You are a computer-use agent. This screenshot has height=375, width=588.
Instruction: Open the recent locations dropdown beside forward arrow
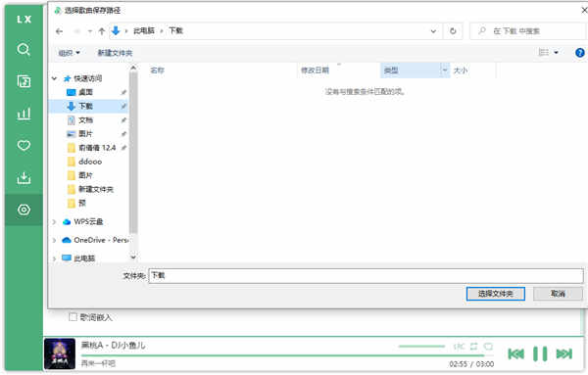point(90,31)
